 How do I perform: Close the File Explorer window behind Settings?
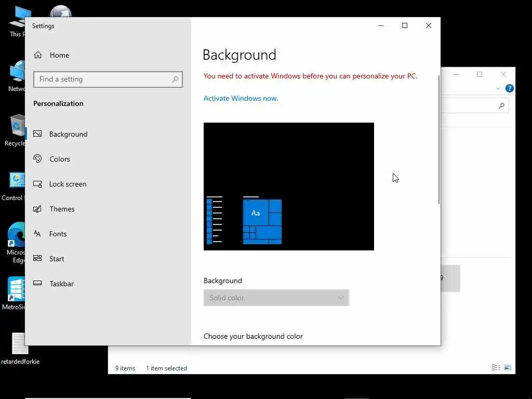[503, 74]
